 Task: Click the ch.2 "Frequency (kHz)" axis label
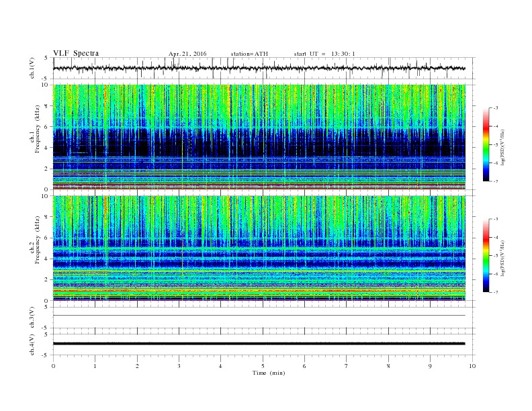tap(38, 239)
